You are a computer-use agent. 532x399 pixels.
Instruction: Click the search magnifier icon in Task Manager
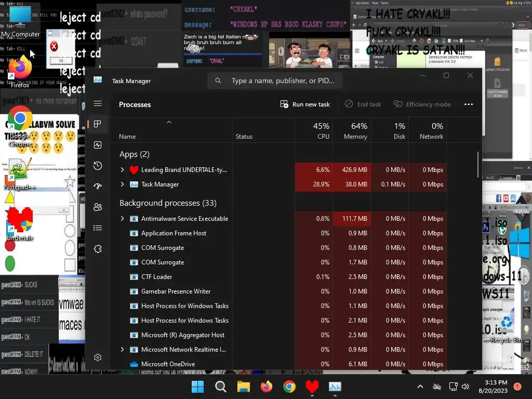pyautogui.click(x=218, y=81)
